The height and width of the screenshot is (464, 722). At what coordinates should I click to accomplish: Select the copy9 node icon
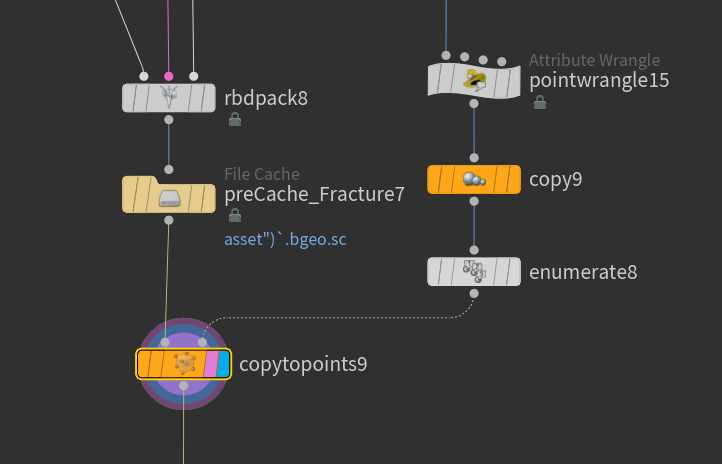tap(474, 180)
